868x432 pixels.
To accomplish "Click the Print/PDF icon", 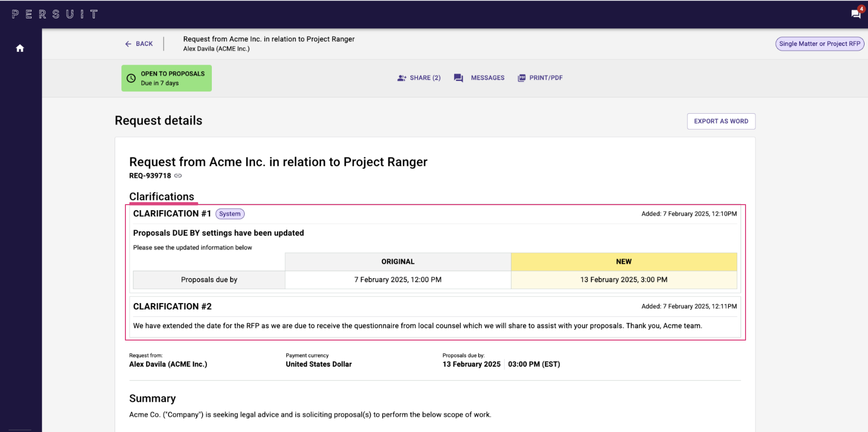I will 521,78.
